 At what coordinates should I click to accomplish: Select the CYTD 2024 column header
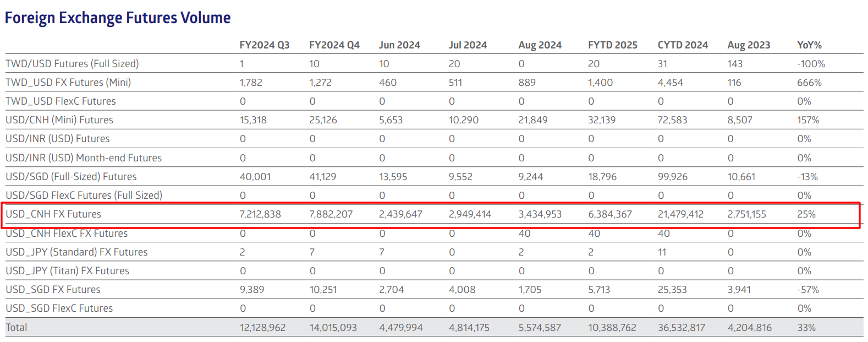pyautogui.click(x=683, y=45)
